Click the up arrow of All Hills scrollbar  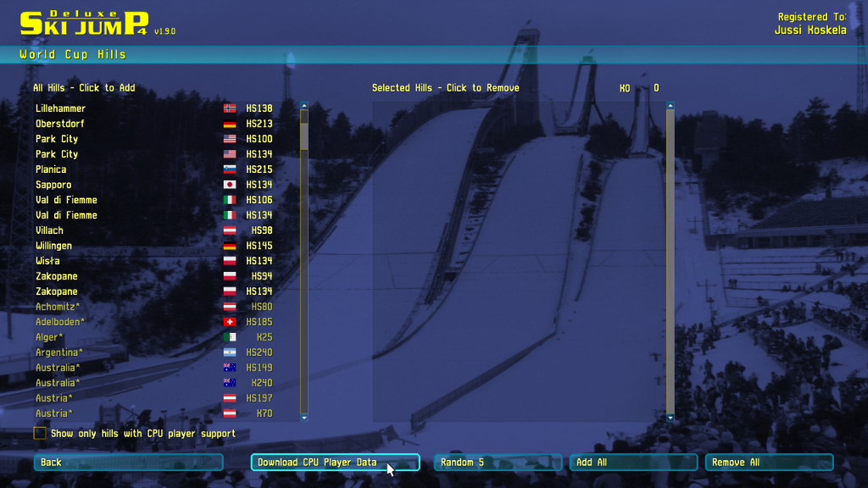tap(304, 106)
